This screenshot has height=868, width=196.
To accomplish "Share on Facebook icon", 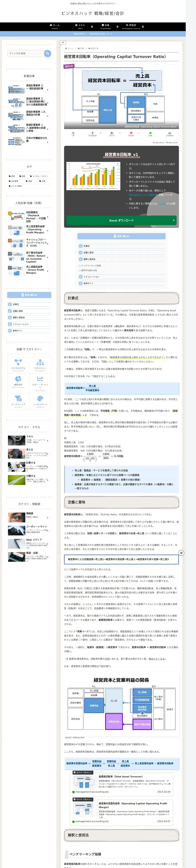I will 93,134.
